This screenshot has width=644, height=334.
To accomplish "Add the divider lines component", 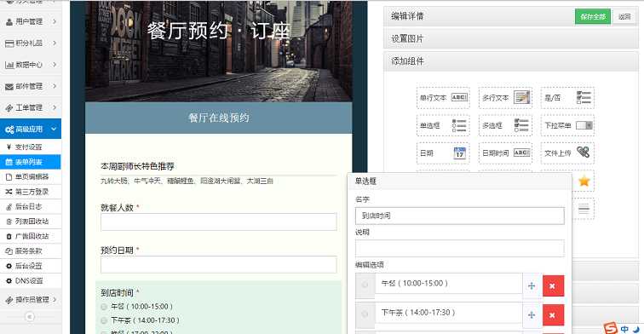I will pos(584,209).
